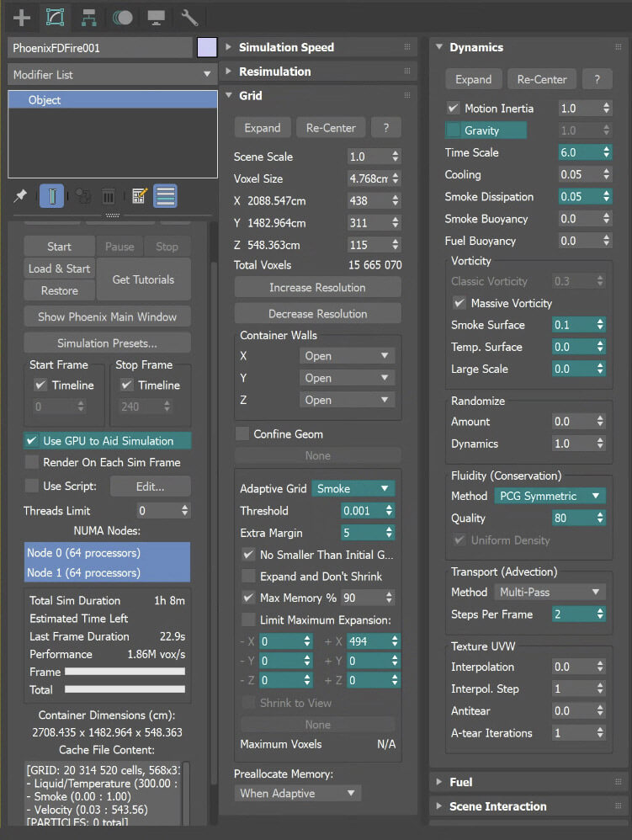Viewport: 632px width, 840px height.
Task: Toggle Start Frame Timeline checkbox
Action: 40,385
